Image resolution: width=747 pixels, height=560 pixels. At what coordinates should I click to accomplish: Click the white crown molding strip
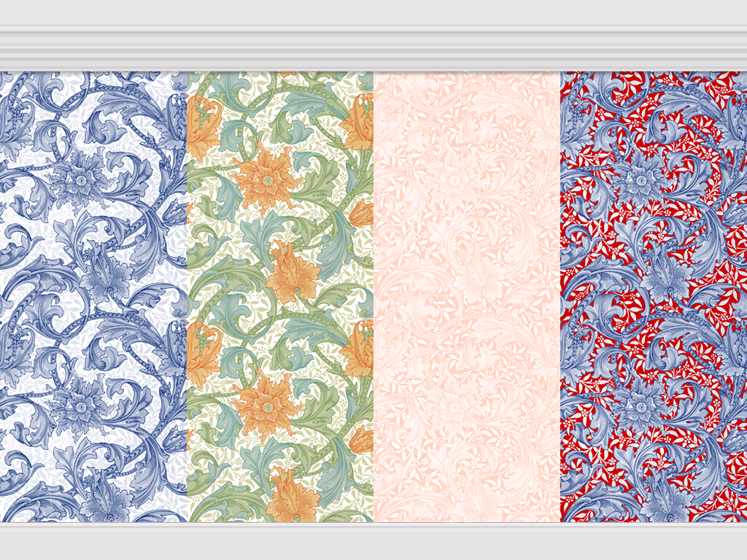(x=373, y=48)
